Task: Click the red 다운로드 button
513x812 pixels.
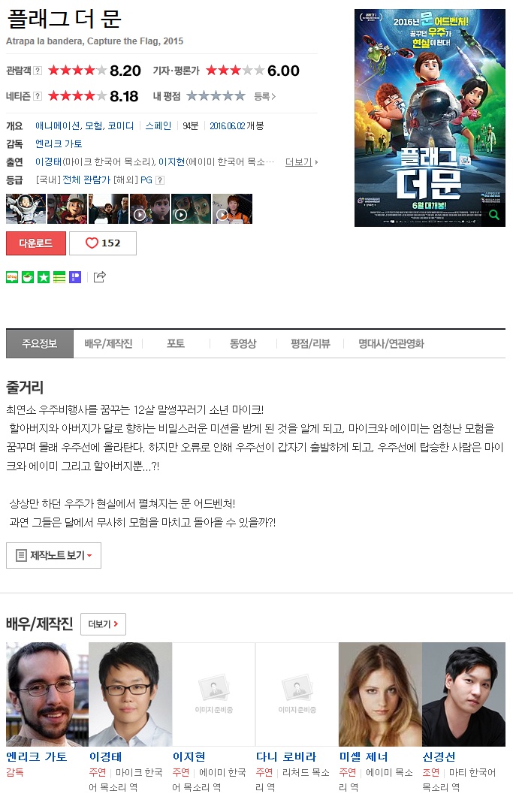Action: pyautogui.click(x=36, y=243)
